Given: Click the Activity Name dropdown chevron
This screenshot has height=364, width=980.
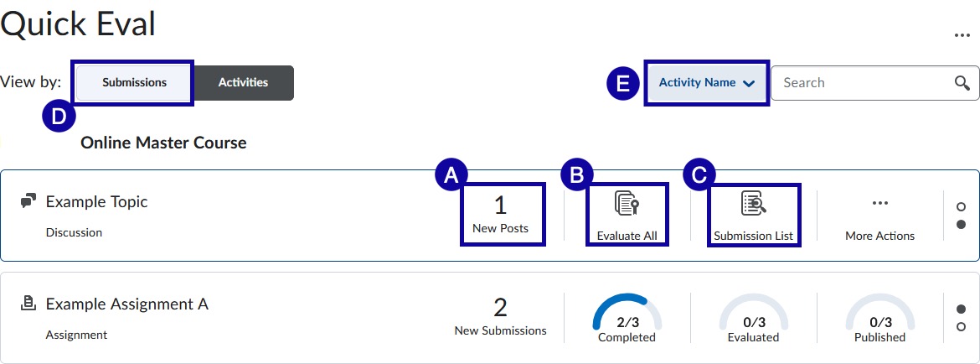Looking at the screenshot, I should [x=749, y=84].
